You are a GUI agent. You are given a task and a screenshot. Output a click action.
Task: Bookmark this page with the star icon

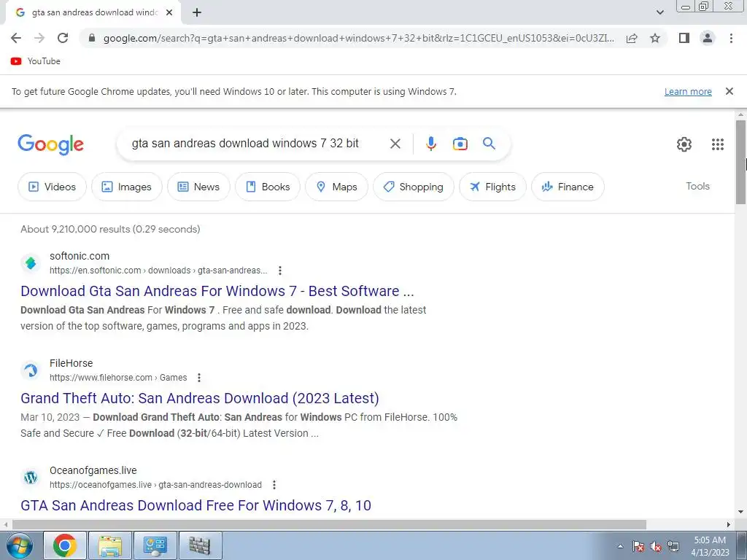(655, 38)
